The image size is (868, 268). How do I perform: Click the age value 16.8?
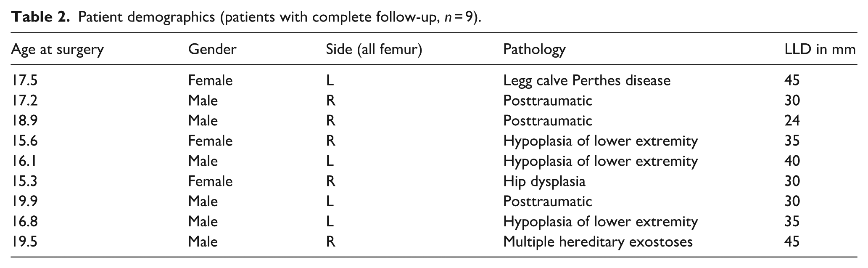24,222
